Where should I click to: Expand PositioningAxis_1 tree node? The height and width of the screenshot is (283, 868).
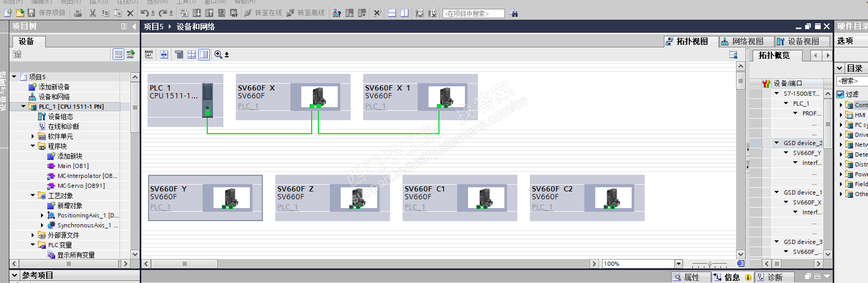(42, 215)
